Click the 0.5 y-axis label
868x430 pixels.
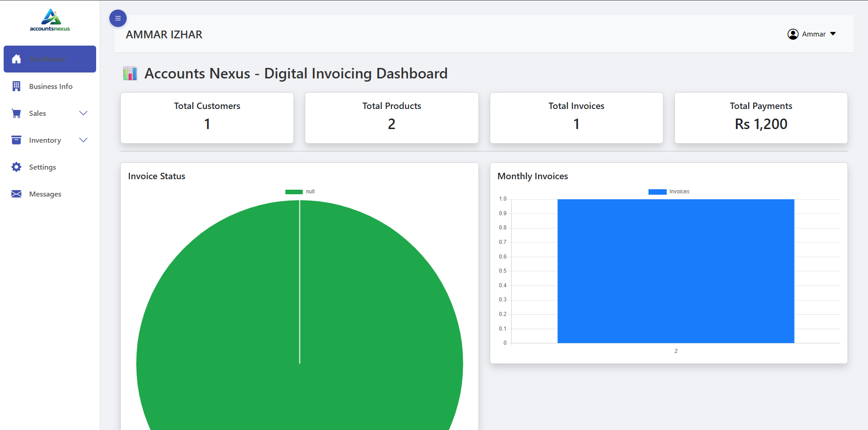[503, 271]
